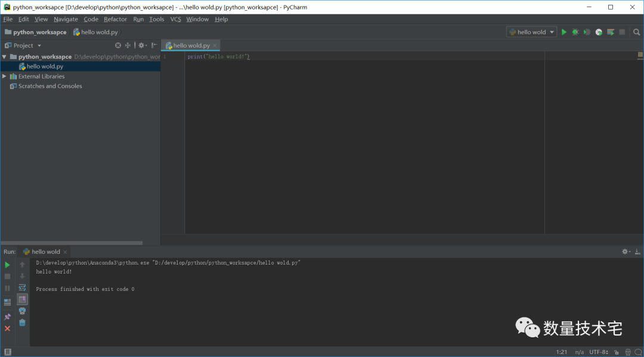Run 'hello wold' with the top toolbar play button
This screenshot has width=644, height=357.
click(x=563, y=32)
